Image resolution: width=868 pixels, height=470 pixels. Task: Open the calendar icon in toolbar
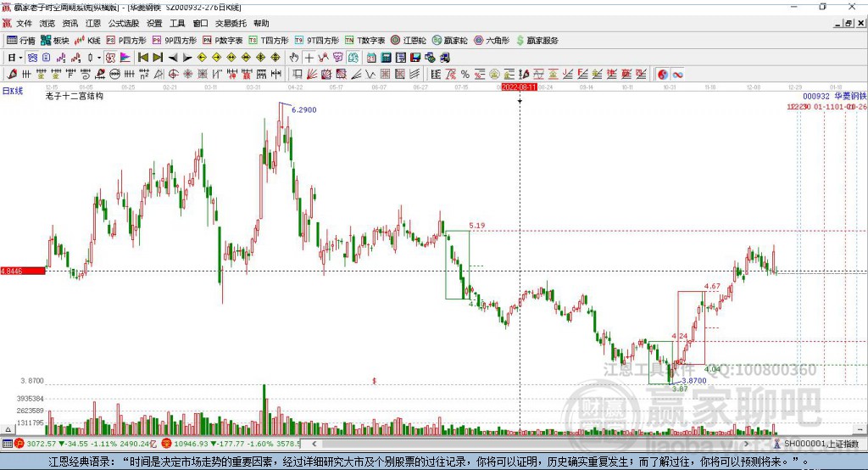pos(371,58)
